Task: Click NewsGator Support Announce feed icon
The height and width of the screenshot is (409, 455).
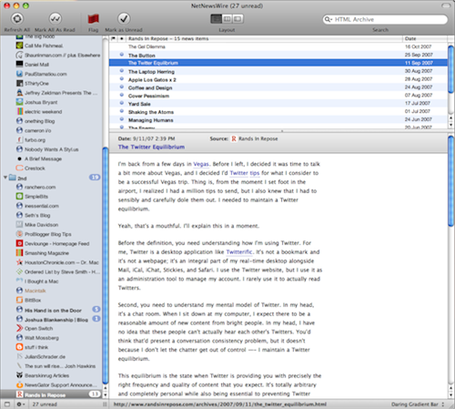Action: 20,385
